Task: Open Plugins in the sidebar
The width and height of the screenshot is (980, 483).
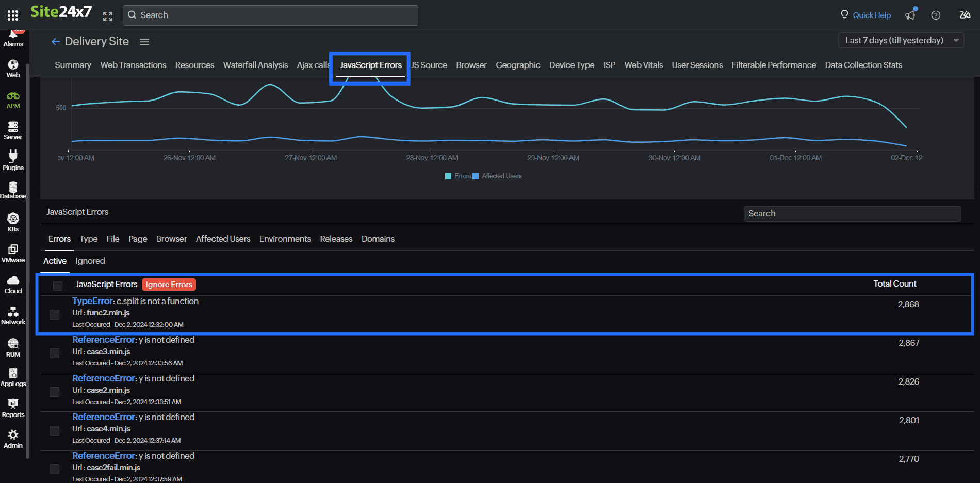Action: click(x=13, y=161)
